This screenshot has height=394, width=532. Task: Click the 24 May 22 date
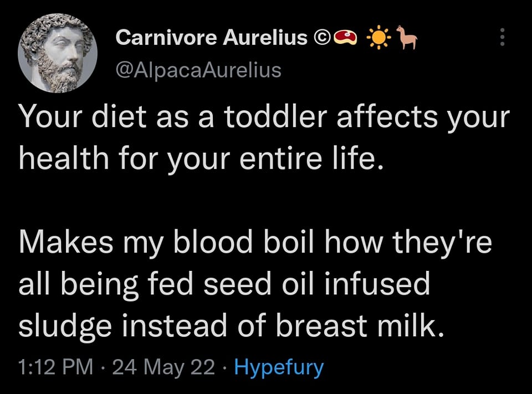(163, 367)
